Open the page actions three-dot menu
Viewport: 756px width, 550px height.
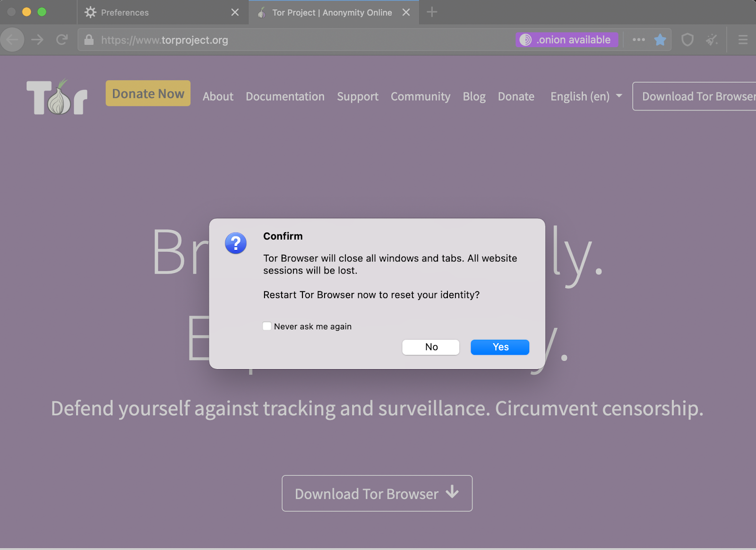click(639, 40)
